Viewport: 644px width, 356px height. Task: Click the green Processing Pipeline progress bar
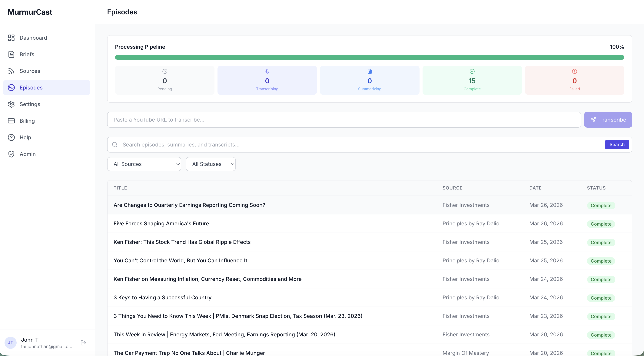369,58
